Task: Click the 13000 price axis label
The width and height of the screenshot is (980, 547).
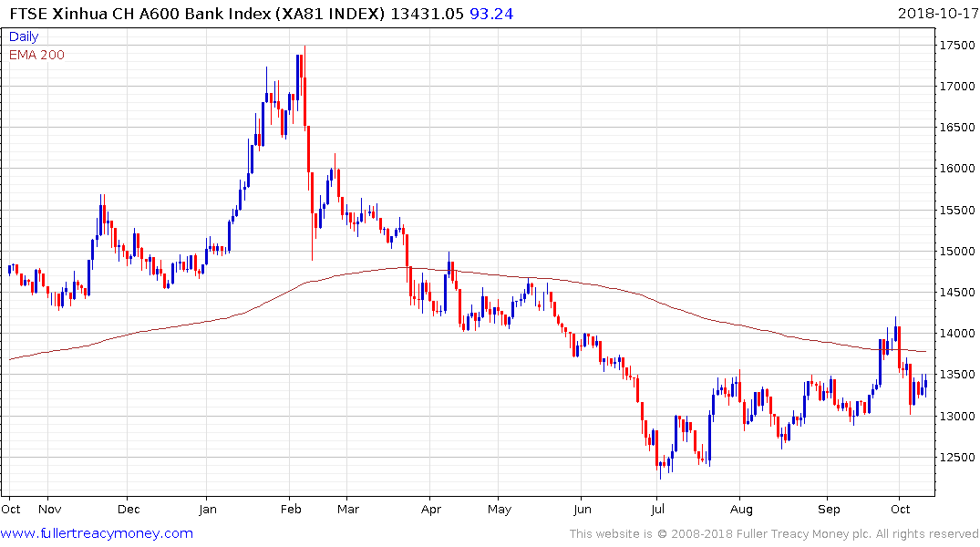Action: pyautogui.click(x=957, y=416)
